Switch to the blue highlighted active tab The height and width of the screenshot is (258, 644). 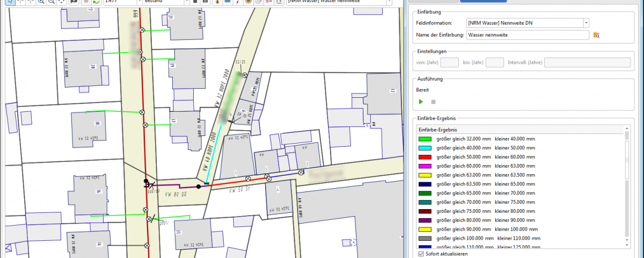(x=483, y=1)
